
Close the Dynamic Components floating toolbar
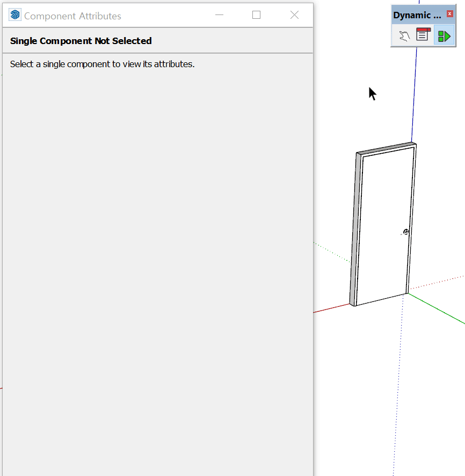pyautogui.click(x=449, y=13)
